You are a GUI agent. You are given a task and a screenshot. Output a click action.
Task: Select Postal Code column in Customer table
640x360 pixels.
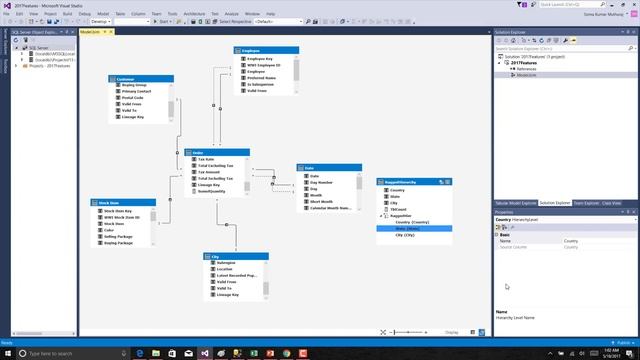[x=133, y=98]
